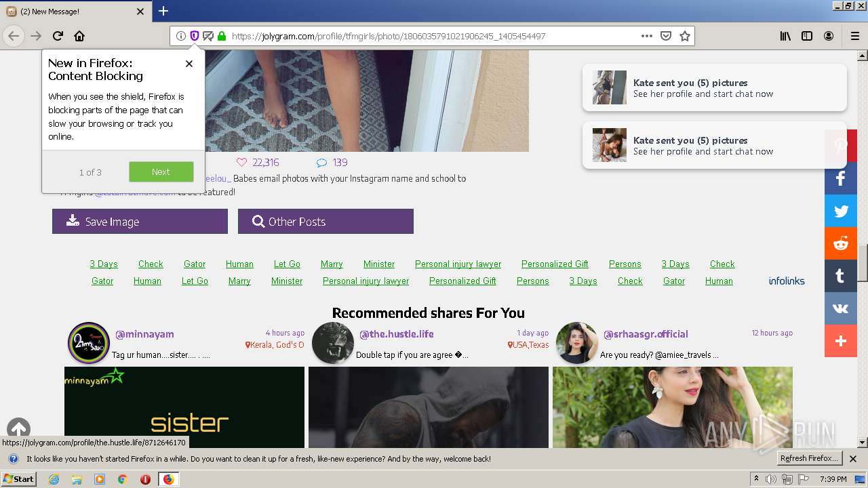Click the Minister link in first ad row
This screenshot has width=868, height=488.
pos(379,264)
